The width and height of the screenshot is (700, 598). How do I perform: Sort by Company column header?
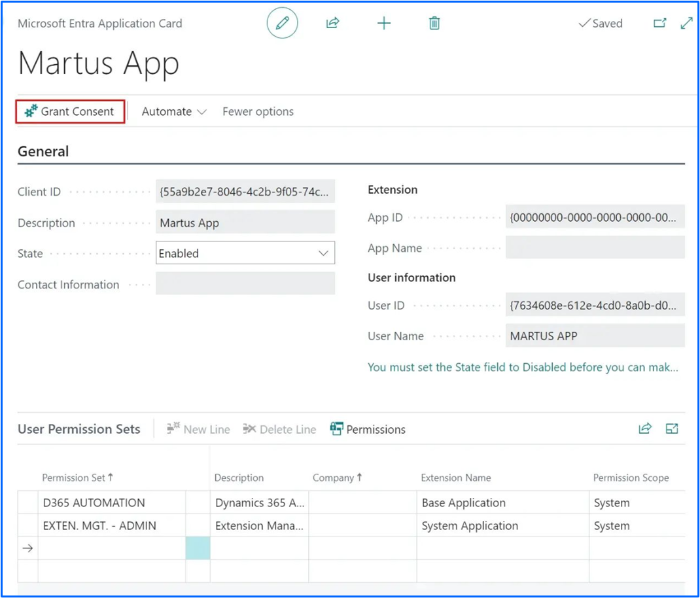coord(337,478)
